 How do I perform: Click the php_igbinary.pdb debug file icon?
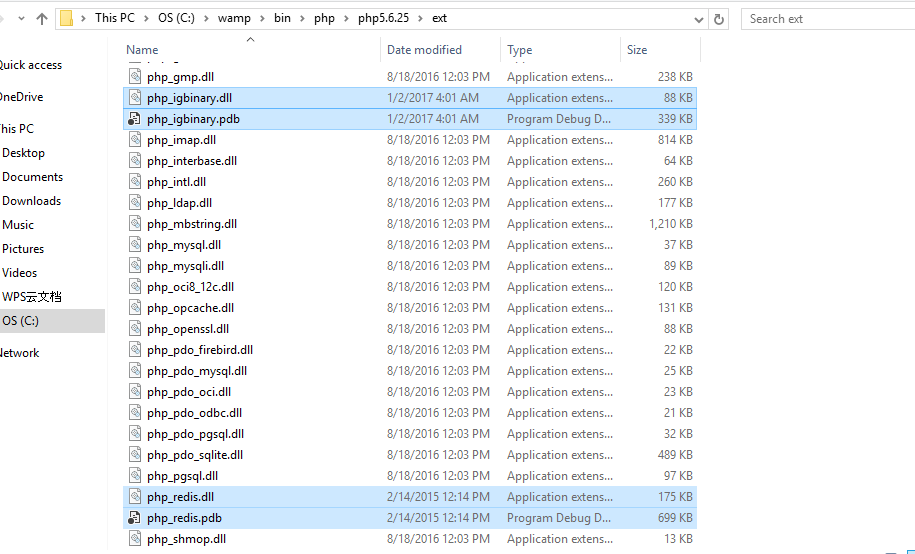click(135, 119)
